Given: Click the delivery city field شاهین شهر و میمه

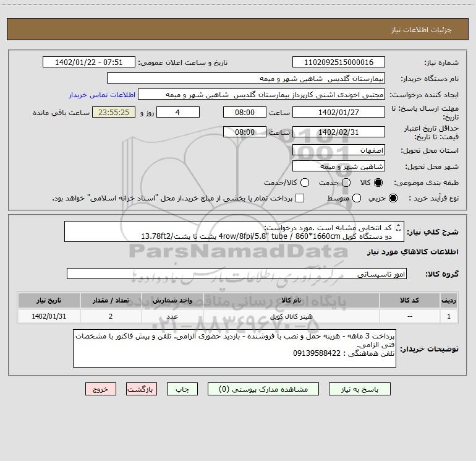Looking at the screenshot, I should 339,166.
